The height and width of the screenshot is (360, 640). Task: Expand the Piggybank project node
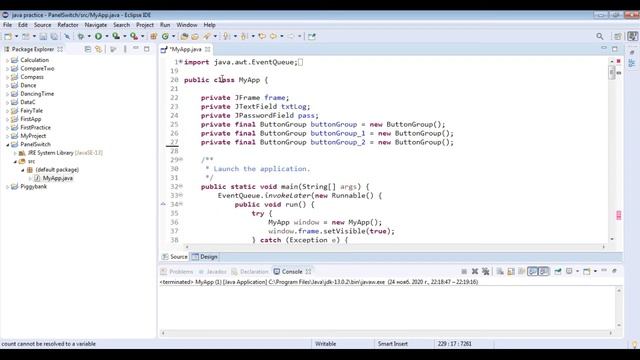[x=7, y=187]
